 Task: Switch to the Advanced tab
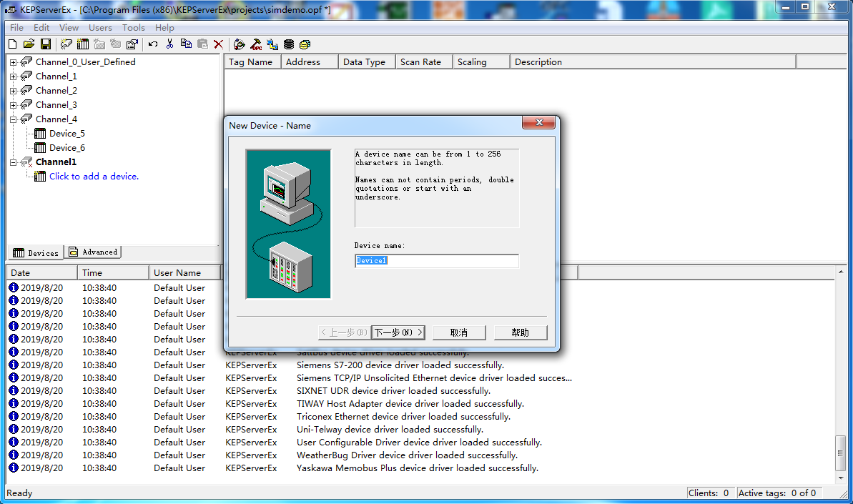(x=93, y=252)
